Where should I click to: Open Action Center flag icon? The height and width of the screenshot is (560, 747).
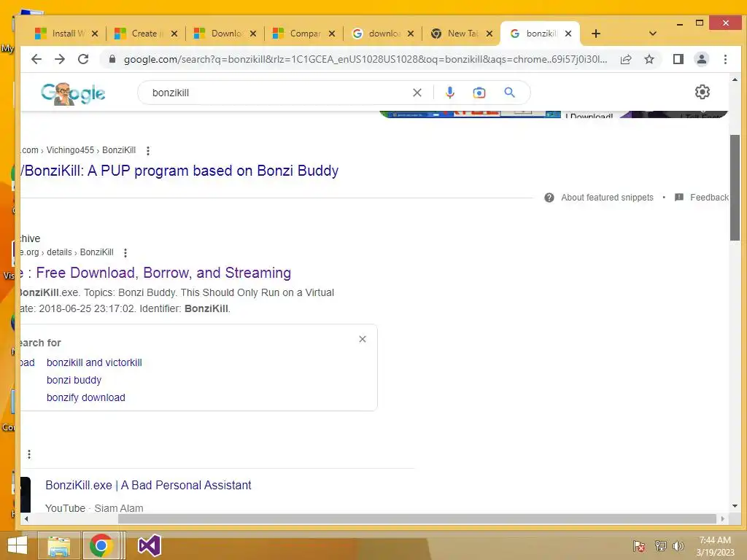(639, 546)
